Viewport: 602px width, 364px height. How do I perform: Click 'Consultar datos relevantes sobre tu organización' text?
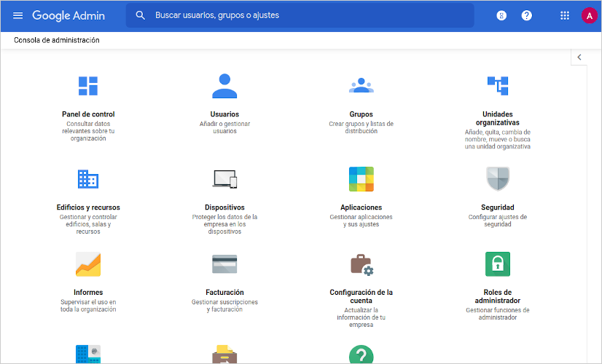coord(88,131)
